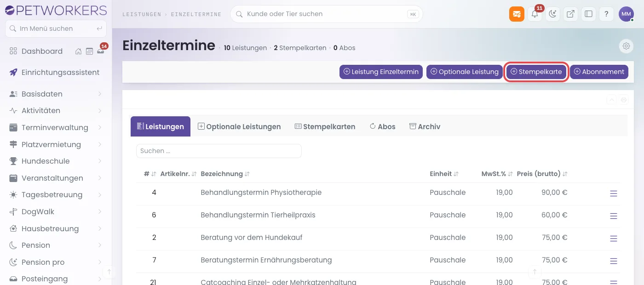This screenshot has height=285, width=644.
Task: Select 'Beratung vor dem Hundekauf' text
Action: pyautogui.click(x=251, y=237)
